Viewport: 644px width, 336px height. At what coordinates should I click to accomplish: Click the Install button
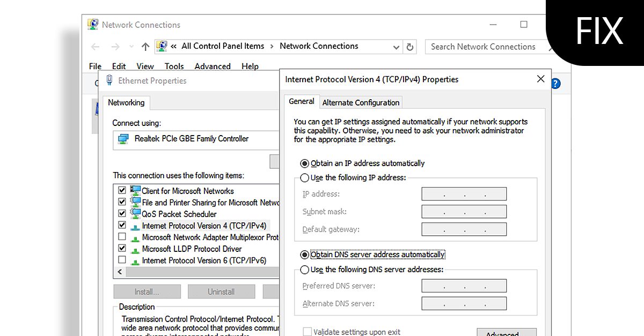click(x=147, y=291)
